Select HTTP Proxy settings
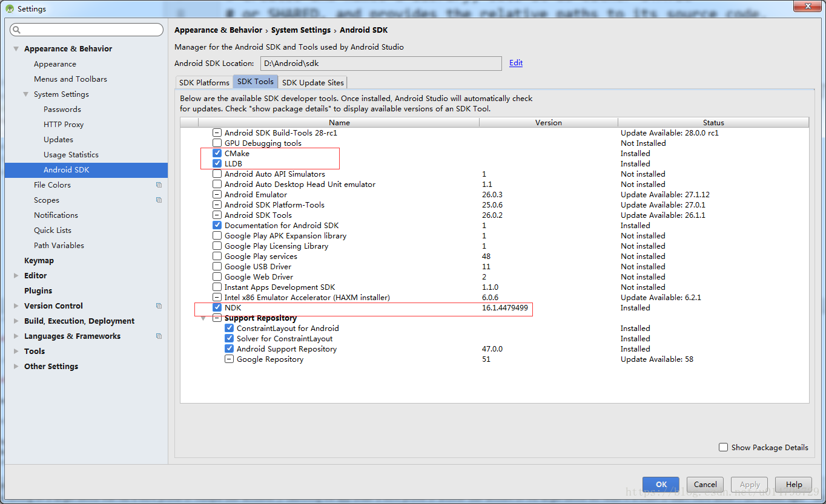Screen dimensions: 826x504 tap(64, 125)
